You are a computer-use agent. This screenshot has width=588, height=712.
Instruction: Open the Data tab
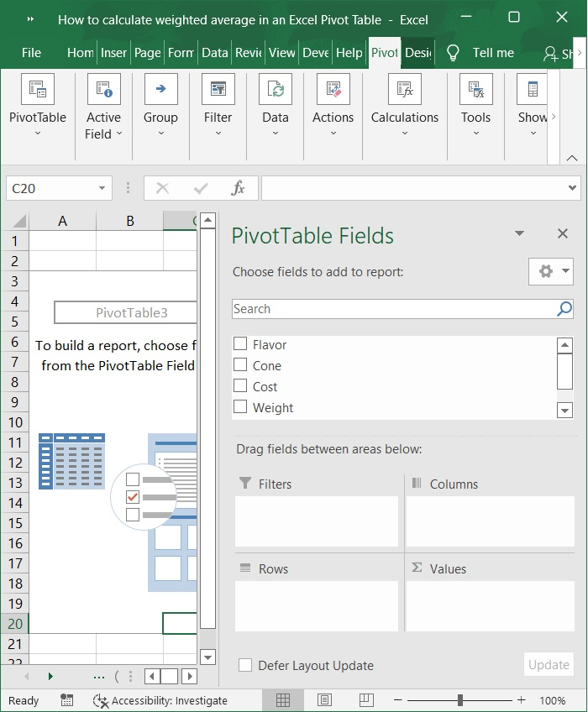click(215, 53)
